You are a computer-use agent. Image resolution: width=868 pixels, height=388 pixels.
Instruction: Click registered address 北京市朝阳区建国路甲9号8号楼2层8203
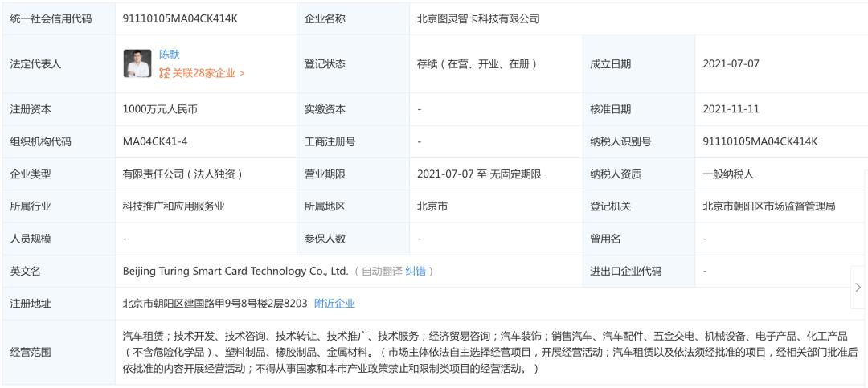pyautogui.click(x=215, y=304)
